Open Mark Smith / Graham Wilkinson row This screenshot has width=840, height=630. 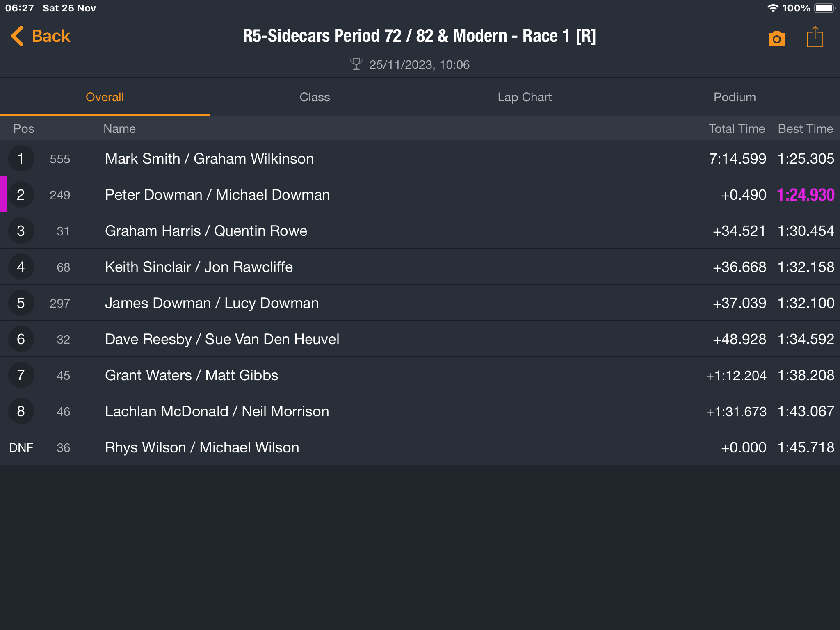point(420,159)
